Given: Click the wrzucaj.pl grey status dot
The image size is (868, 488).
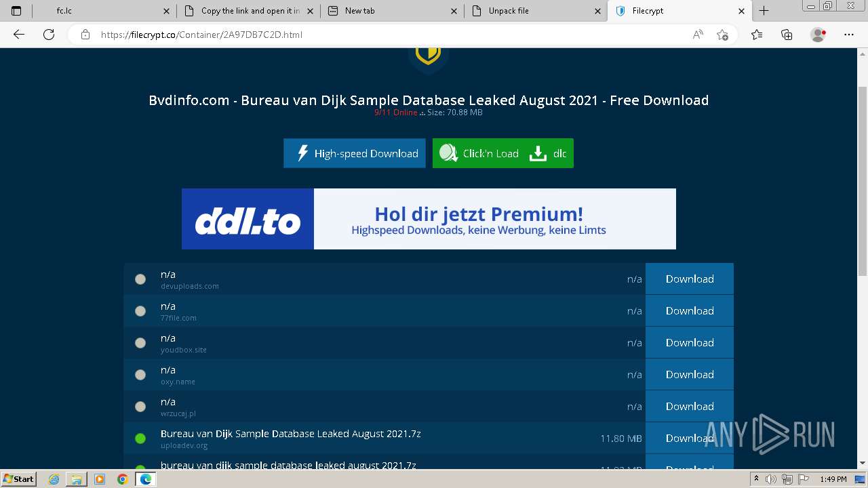Looking at the screenshot, I should 140,407.
